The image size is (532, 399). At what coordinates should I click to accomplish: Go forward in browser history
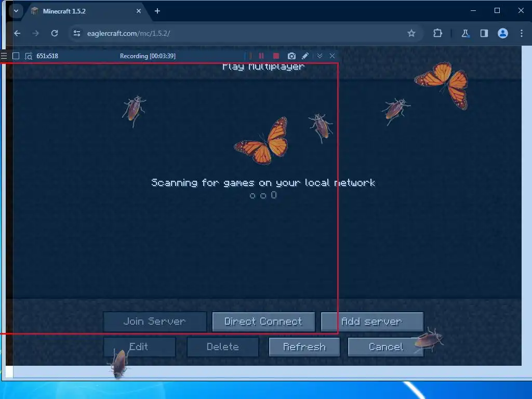coord(36,33)
